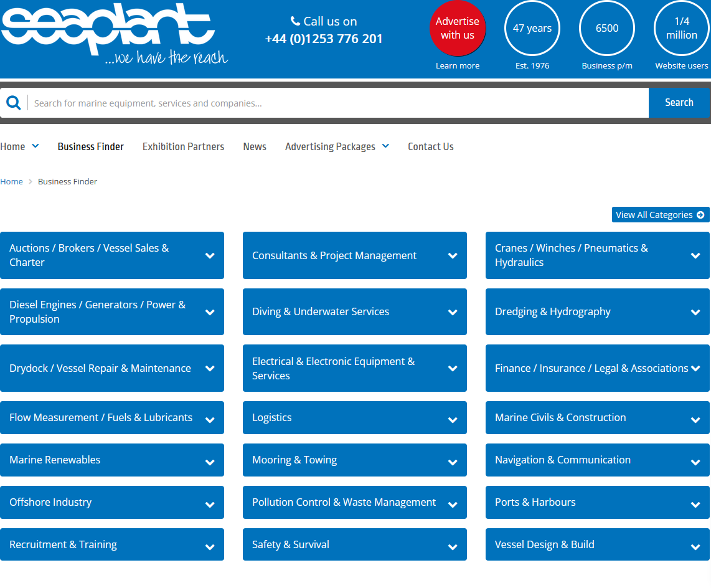The height and width of the screenshot is (588, 711).
Task: Expand the Home menu chevron
Action: [35, 146]
